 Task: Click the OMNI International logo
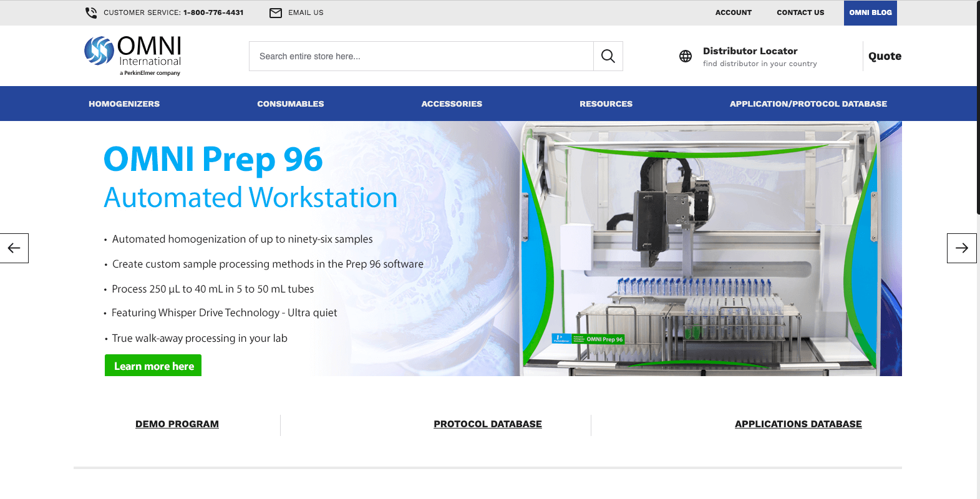click(x=133, y=56)
